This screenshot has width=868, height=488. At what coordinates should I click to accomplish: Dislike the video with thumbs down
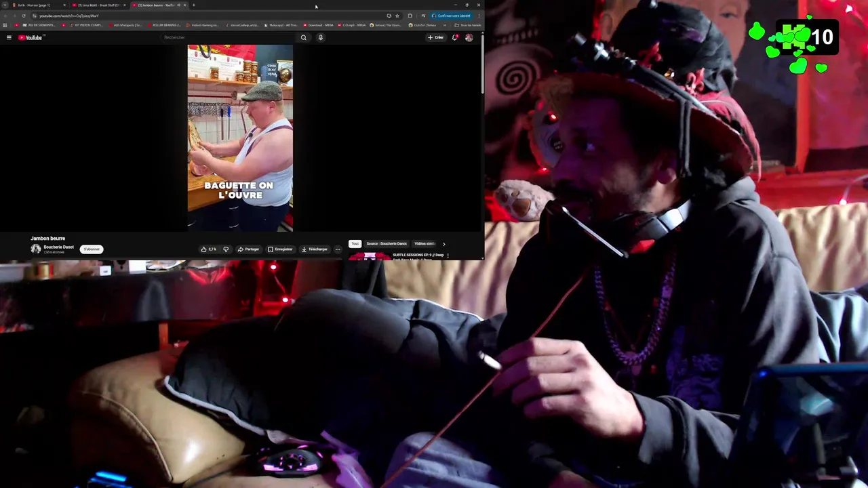(x=226, y=249)
